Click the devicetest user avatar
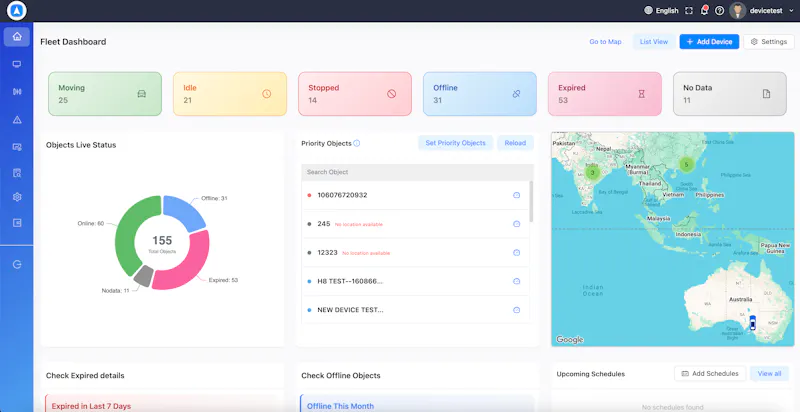The width and height of the screenshot is (800, 412). pyautogui.click(x=737, y=11)
